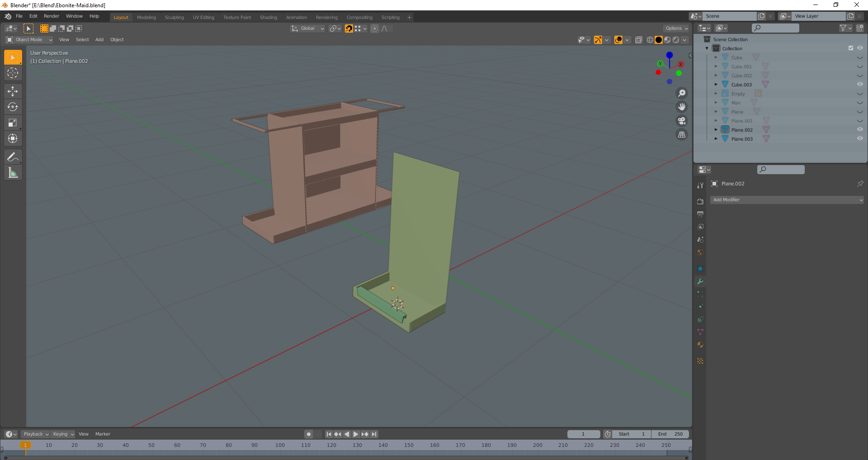Expand Cube.003 in outliner
This screenshot has width=868, height=460.
click(716, 85)
